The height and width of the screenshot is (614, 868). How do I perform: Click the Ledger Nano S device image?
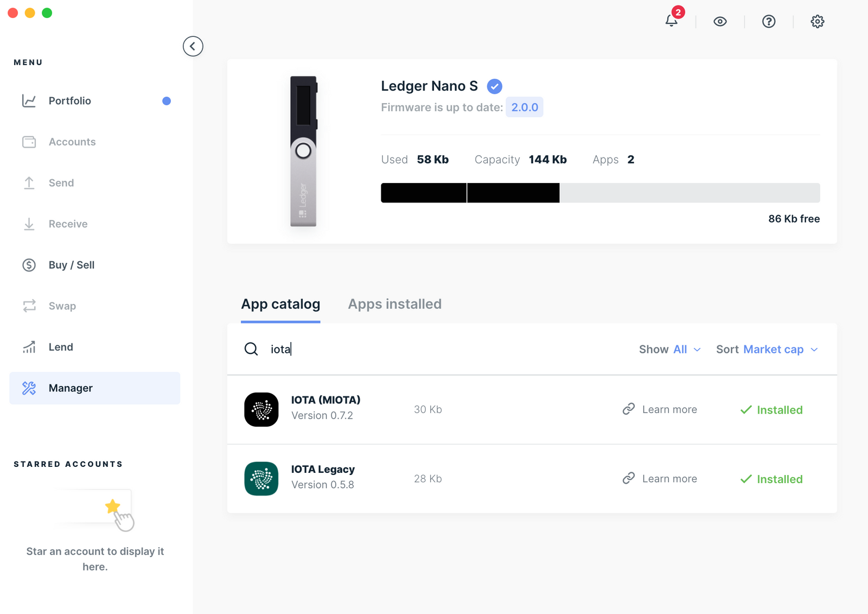(303, 151)
